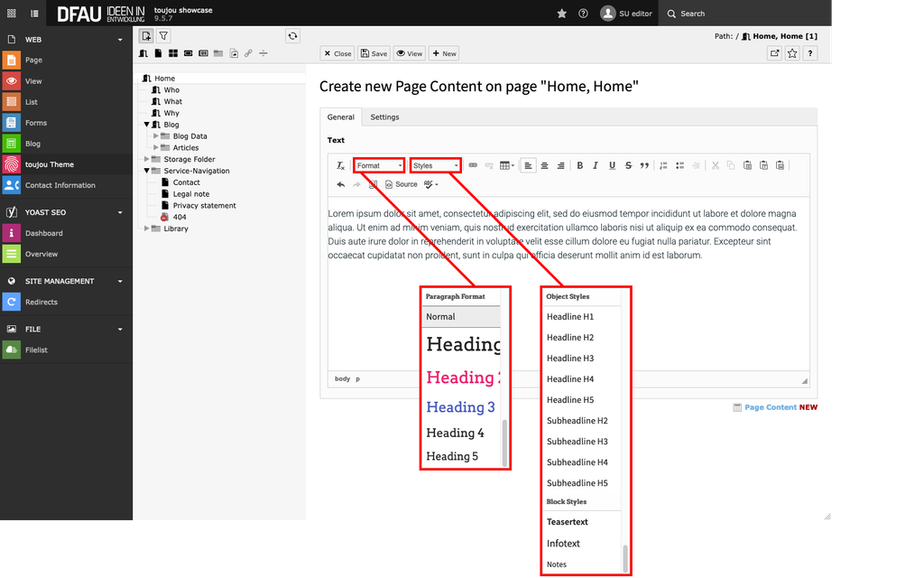Click the Italic formatting icon

point(596,165)
